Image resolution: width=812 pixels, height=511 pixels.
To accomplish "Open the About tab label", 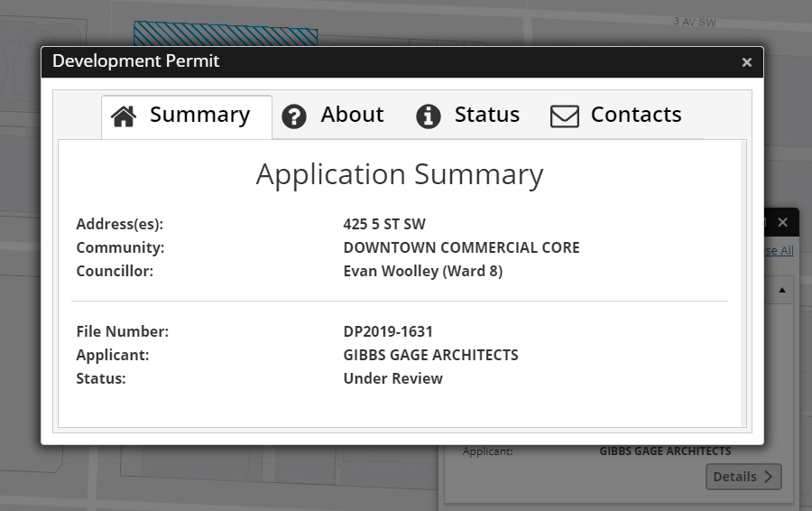I will pyautogui.click(x=352, y=115).
